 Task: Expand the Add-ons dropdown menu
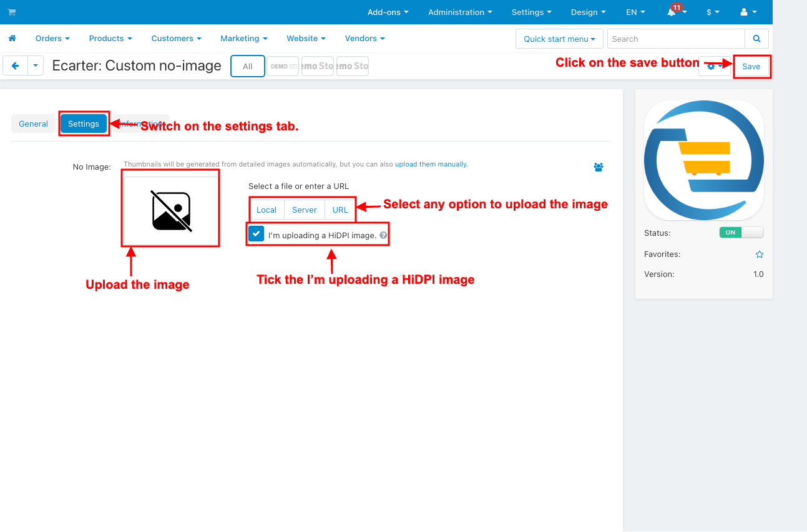388,12
